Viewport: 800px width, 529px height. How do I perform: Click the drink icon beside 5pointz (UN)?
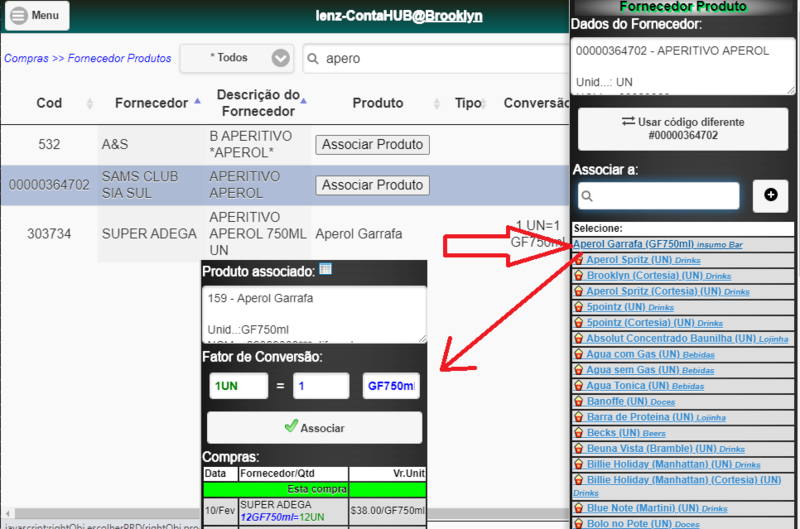(579, 307)
